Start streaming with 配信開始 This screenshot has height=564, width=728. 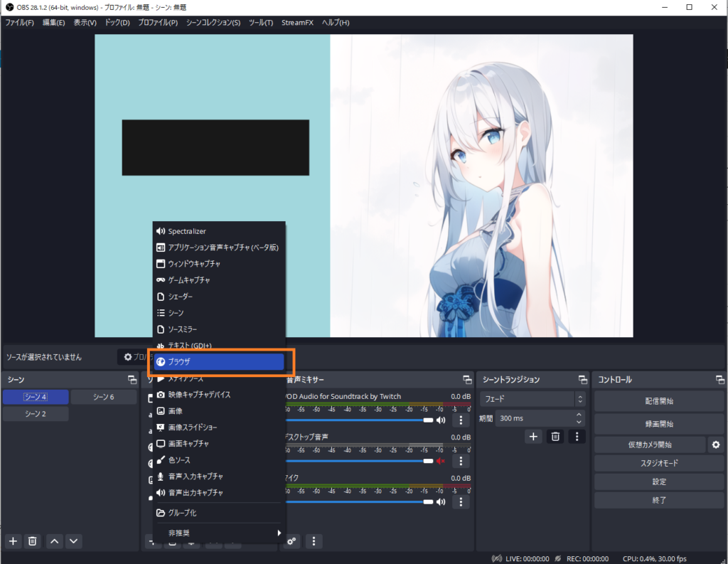click(x=659, y=401)
